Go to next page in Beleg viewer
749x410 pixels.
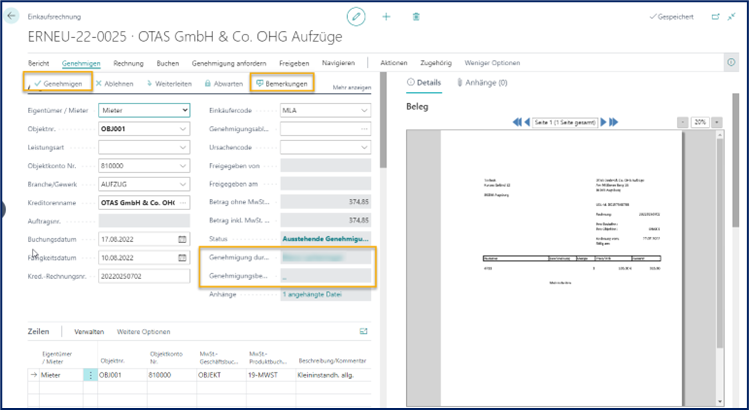605,122
